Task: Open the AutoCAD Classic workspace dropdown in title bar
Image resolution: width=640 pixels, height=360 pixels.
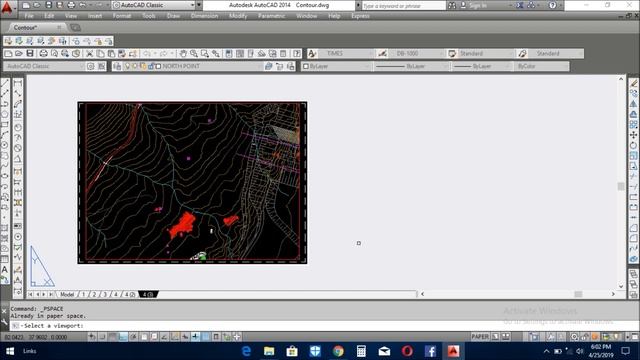Action: pos(153,5)
